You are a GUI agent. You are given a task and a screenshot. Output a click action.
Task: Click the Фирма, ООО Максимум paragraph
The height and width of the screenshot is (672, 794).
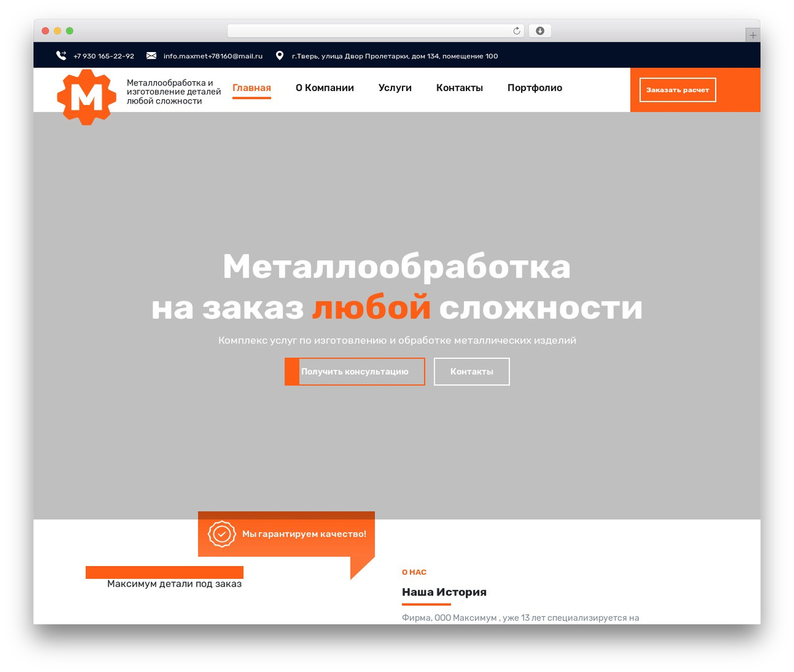pyautogui.click(x=520, y=617)
